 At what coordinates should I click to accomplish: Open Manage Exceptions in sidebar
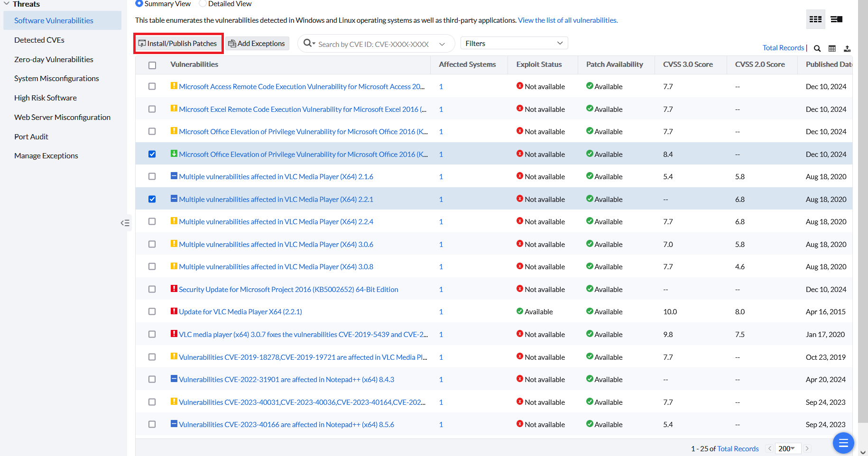pyautogui.click(x=46, y=155)
